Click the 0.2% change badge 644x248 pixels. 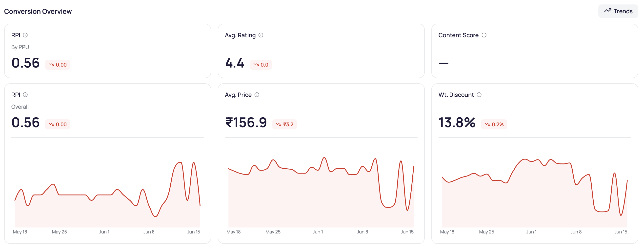coord(494,124)
